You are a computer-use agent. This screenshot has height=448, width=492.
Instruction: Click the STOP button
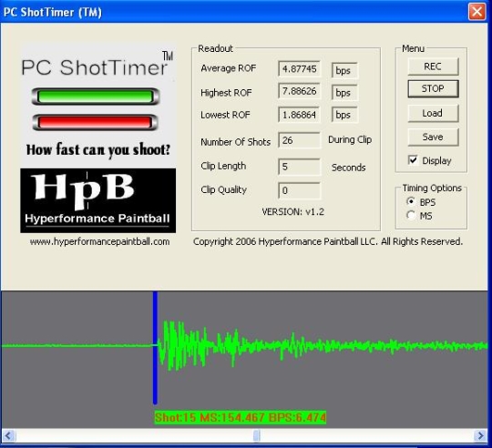[x=433, y=88]
